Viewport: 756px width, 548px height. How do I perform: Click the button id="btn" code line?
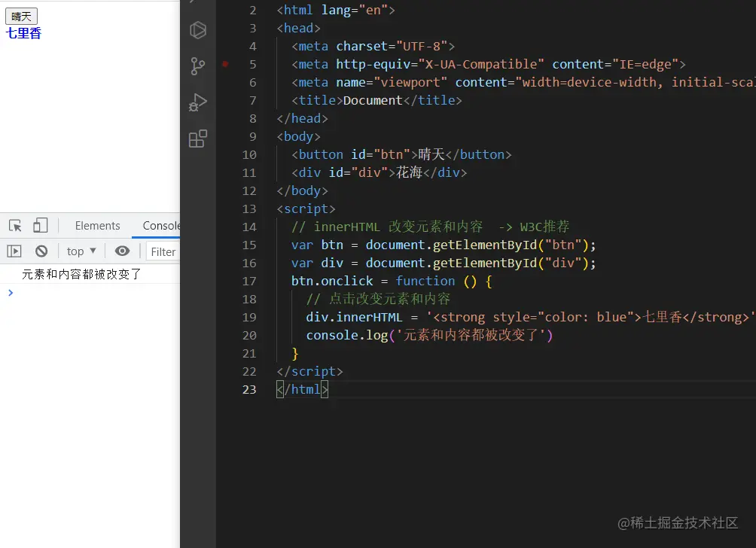pos(401,155)
